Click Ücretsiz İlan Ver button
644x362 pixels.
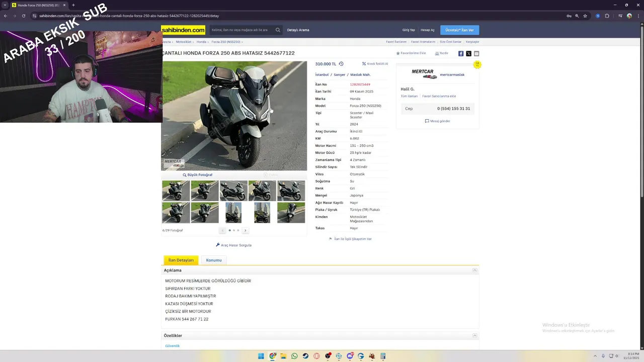(460, 30)
